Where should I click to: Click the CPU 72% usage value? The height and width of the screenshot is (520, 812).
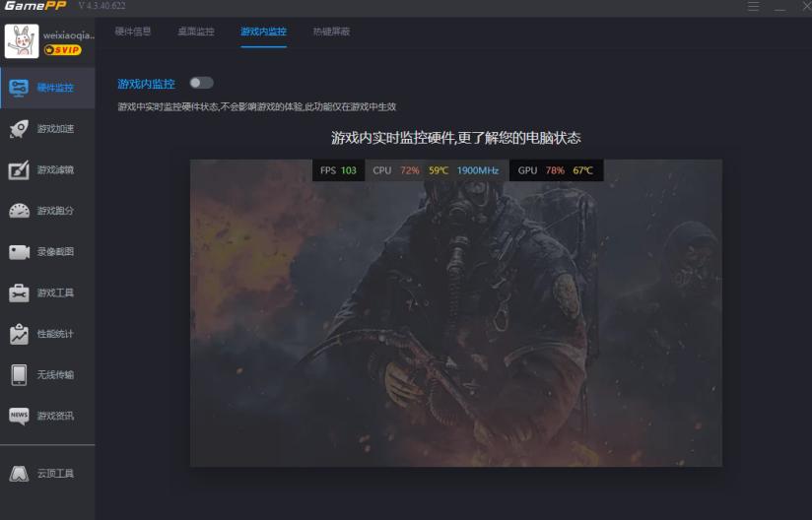410,170
